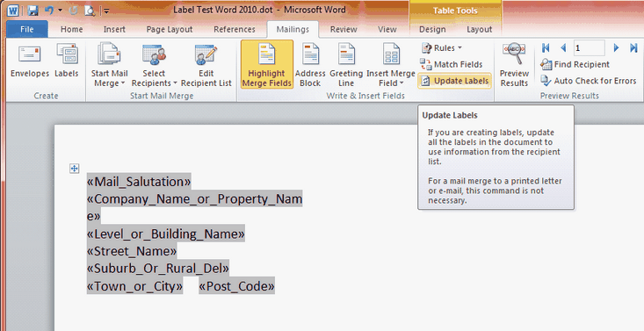Create Envelopes from the Create group

point(30,61)
